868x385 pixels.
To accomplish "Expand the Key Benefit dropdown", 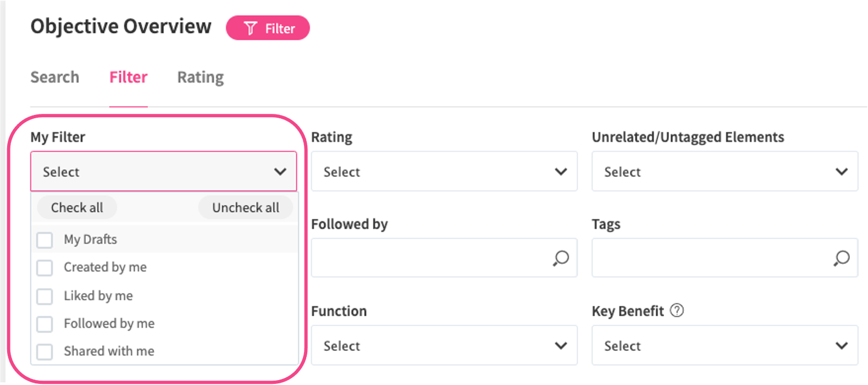I will coord(725,345).
